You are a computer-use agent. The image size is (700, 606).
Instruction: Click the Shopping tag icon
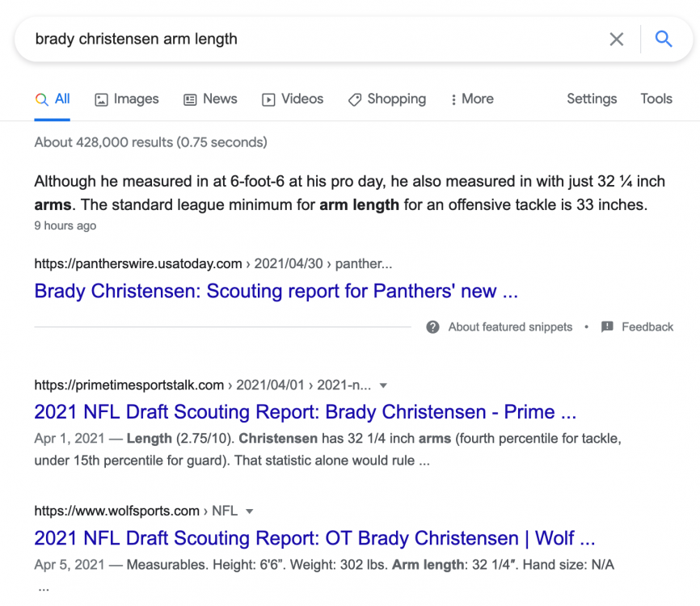(354, 99)
